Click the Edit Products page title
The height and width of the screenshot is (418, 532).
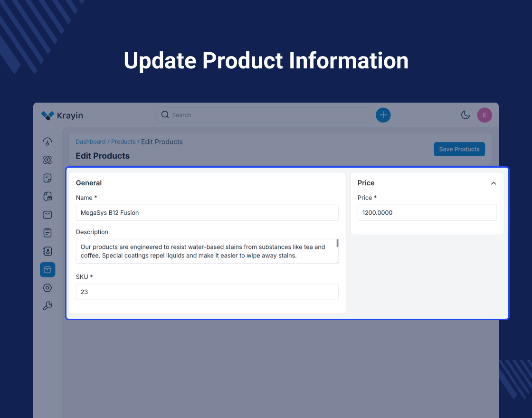(103, 156)
